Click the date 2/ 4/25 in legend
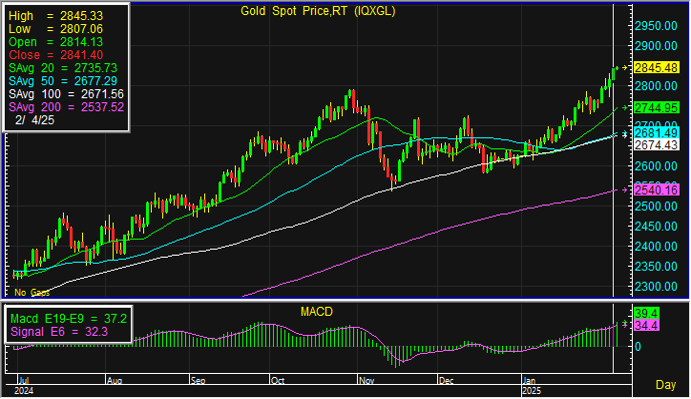Image resolution: width=691 pixels, height=399 pixels. (x=34, y=120)
